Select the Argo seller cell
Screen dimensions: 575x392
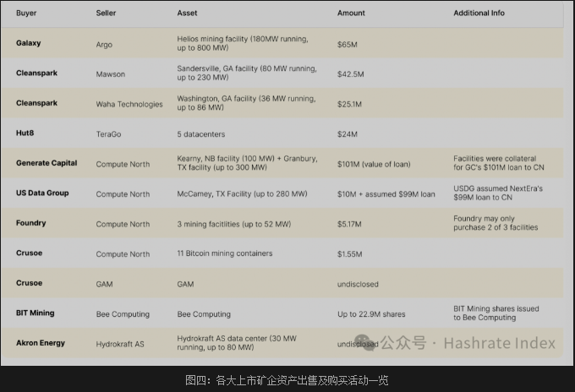104,45
